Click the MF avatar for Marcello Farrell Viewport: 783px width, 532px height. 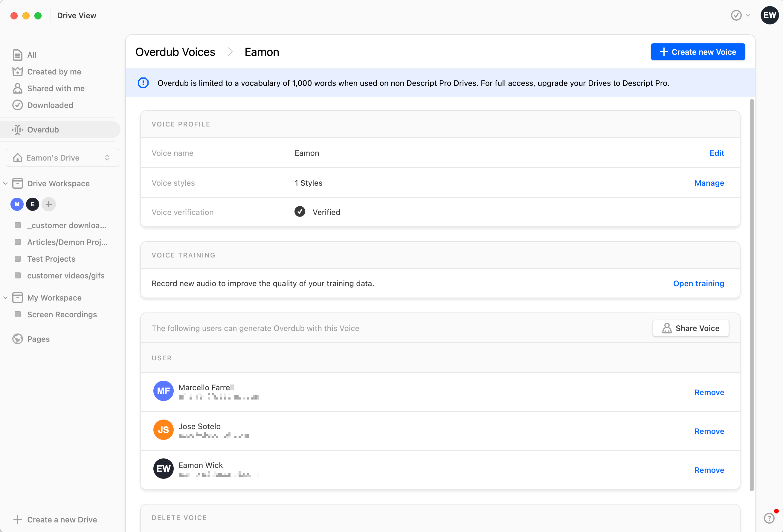coord(164,391)
